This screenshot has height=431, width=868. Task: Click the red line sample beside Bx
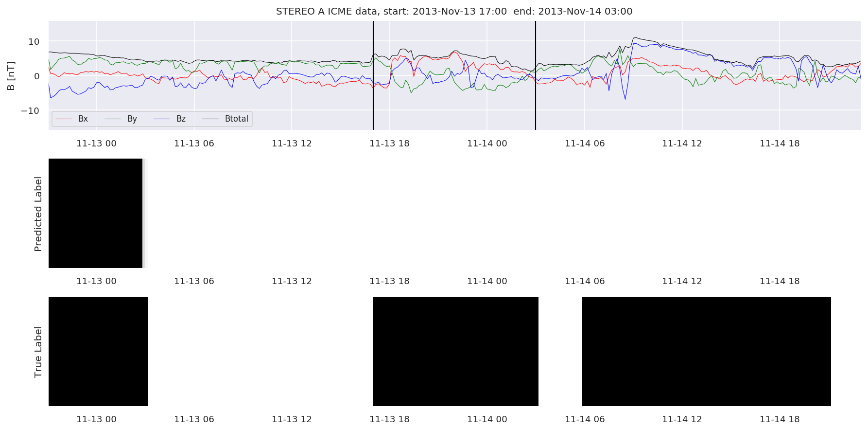click(x=64, y=119)
